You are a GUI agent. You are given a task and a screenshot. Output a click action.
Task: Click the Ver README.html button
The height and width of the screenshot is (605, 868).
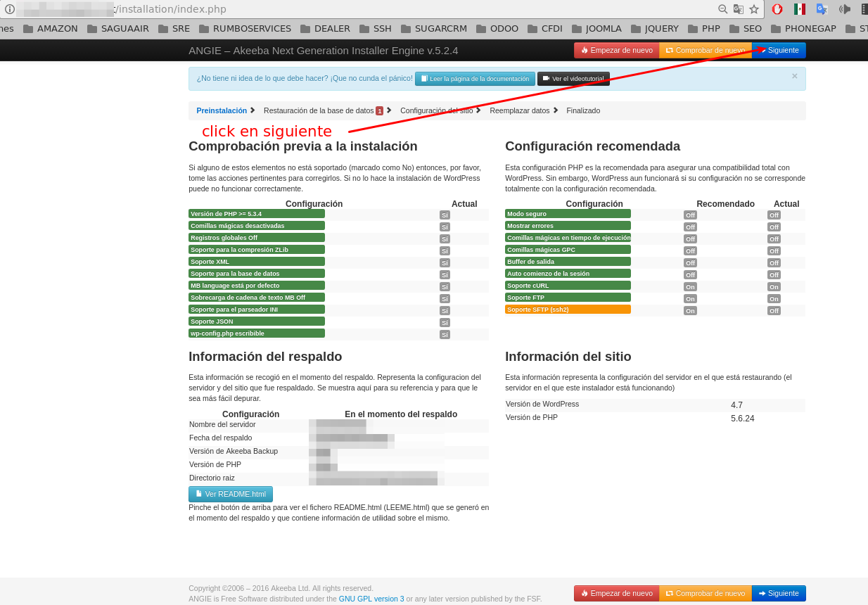tap(231, 494)
